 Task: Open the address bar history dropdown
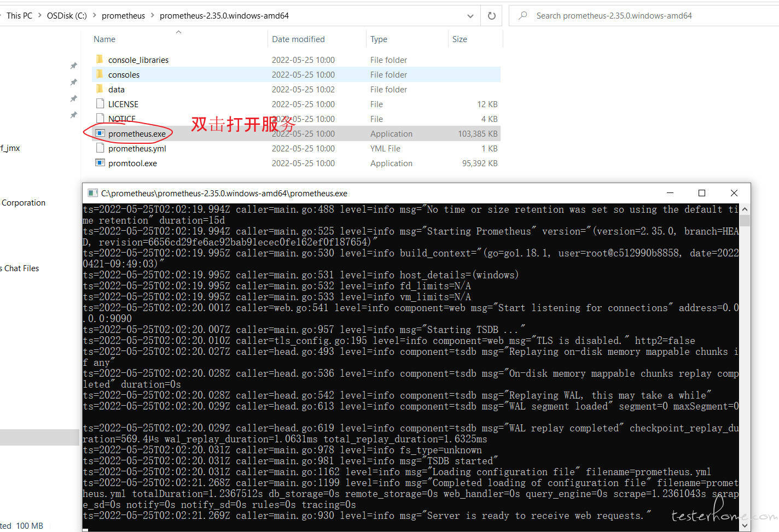pos(470,16)
